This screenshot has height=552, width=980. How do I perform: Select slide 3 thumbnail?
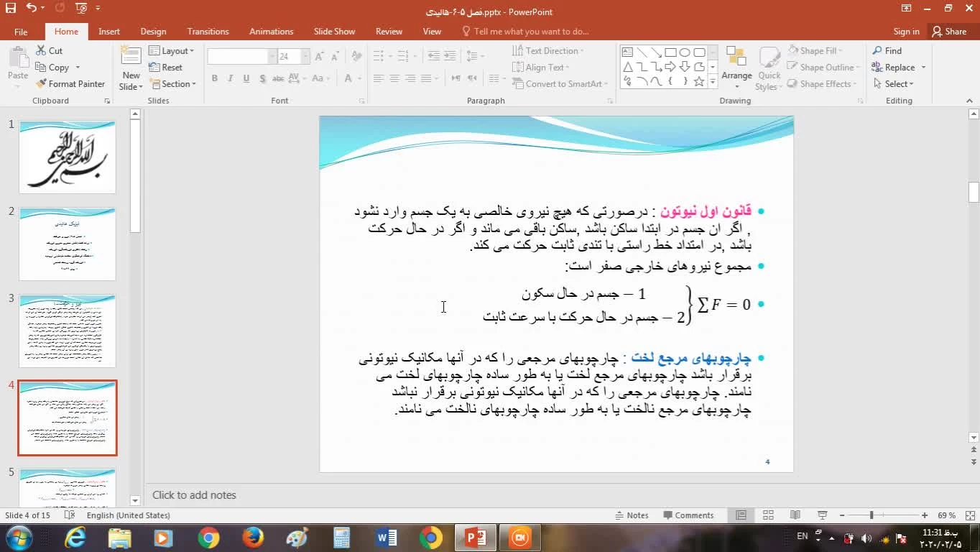[x=68, y=331]
